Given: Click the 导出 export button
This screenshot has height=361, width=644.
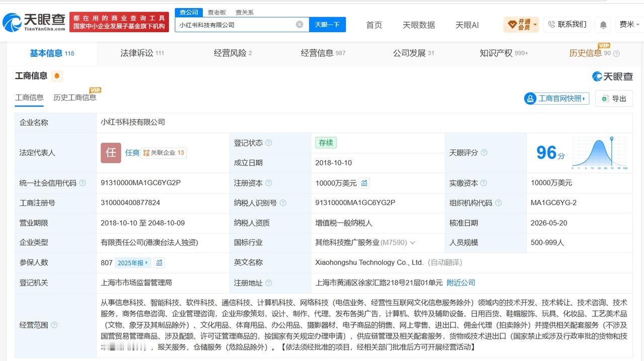Looking at the screenshot, I should coord(614,99).
